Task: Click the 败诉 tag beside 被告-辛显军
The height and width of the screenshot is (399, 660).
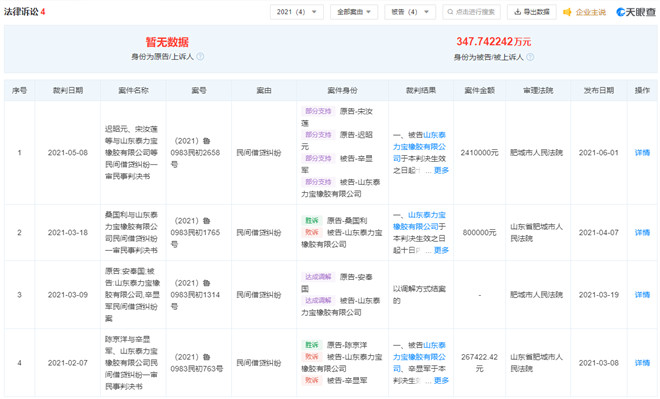Action: coord(312,380)
